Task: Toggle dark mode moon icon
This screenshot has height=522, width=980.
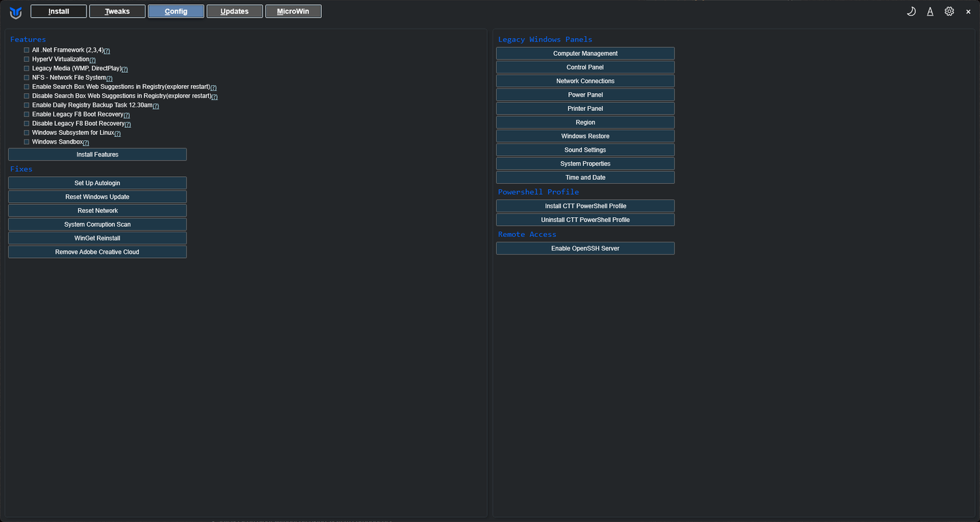Action: pos(911,12)
